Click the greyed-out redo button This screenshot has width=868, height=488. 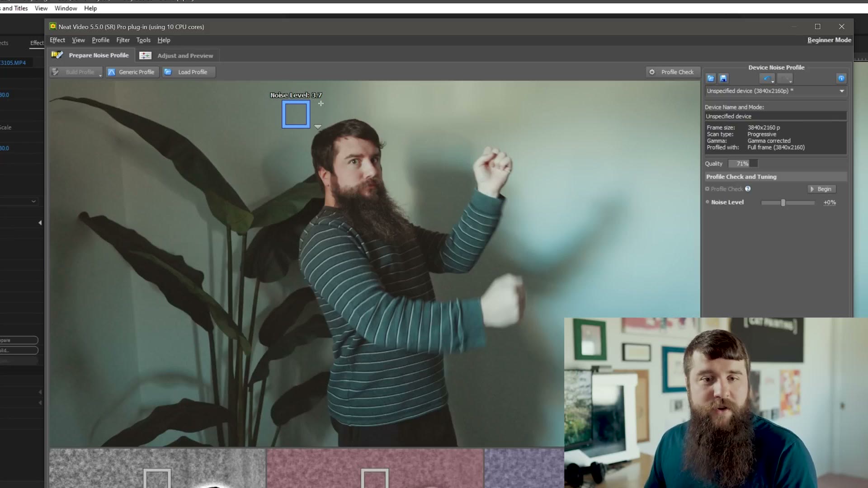click(785, 79)
